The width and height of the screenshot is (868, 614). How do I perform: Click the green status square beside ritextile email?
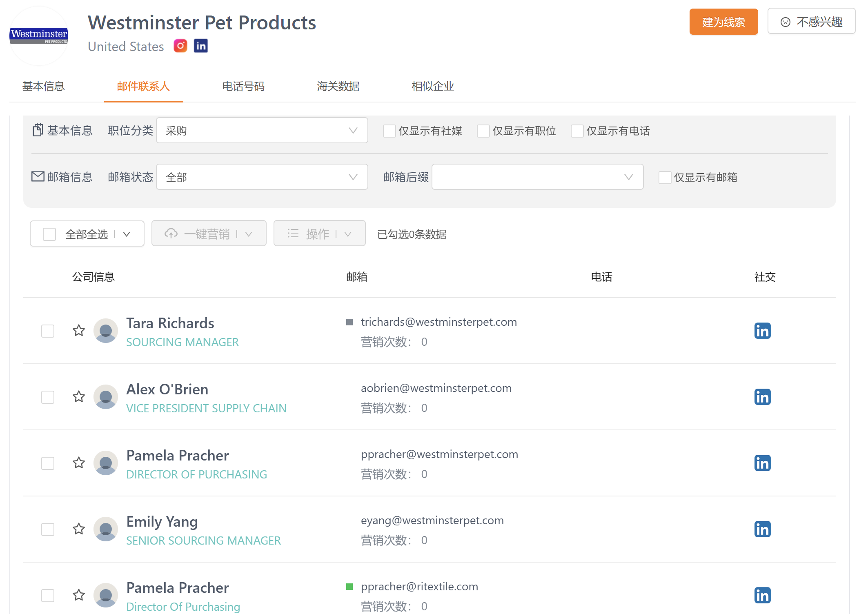[349, 587]
